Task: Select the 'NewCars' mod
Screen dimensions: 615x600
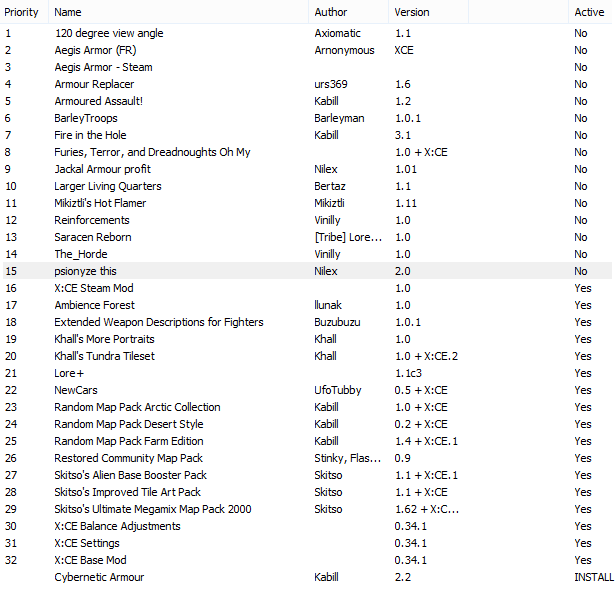Action: pyautogui.click(x=76, y=390)
